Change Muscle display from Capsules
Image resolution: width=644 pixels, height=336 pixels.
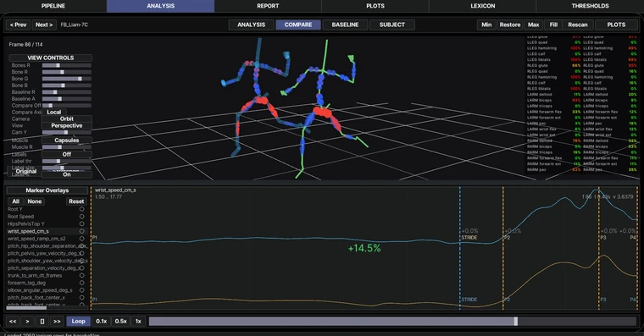click(x=67, y=140)
